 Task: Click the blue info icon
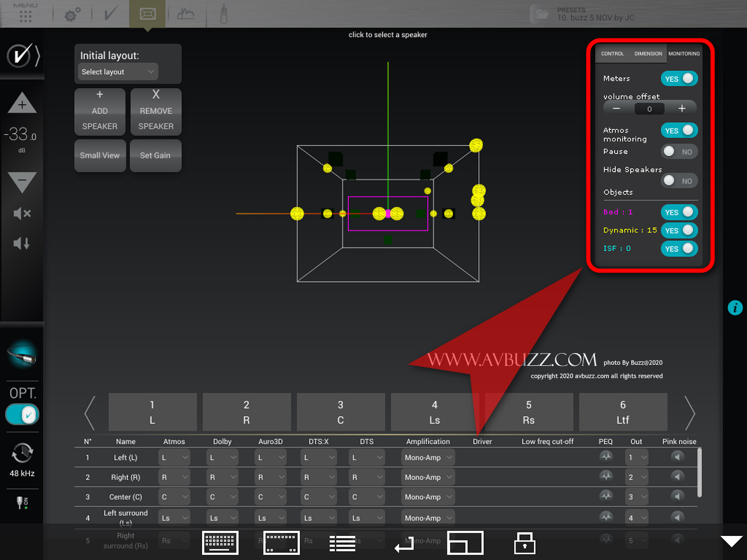735,308
